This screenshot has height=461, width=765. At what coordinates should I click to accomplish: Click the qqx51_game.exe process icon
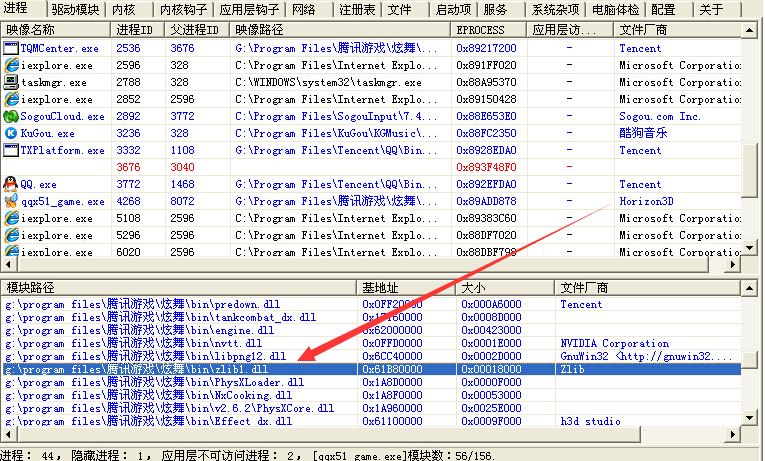click(x=11, y=201)
